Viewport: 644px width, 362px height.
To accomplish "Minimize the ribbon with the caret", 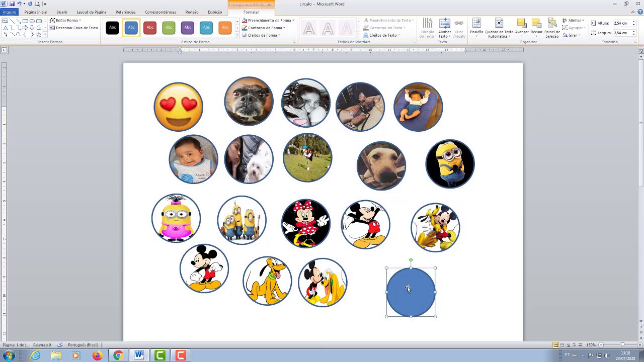I will (x=633, y=12).
